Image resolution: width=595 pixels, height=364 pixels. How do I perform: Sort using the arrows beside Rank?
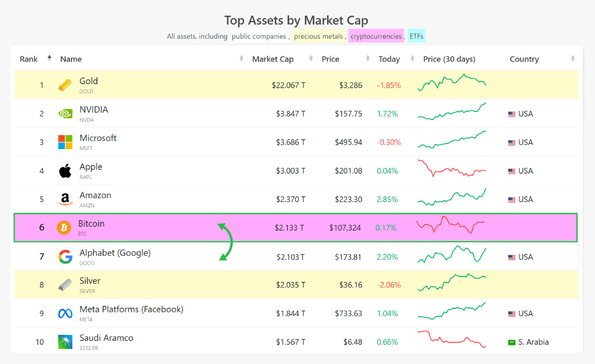coord(49,59)
